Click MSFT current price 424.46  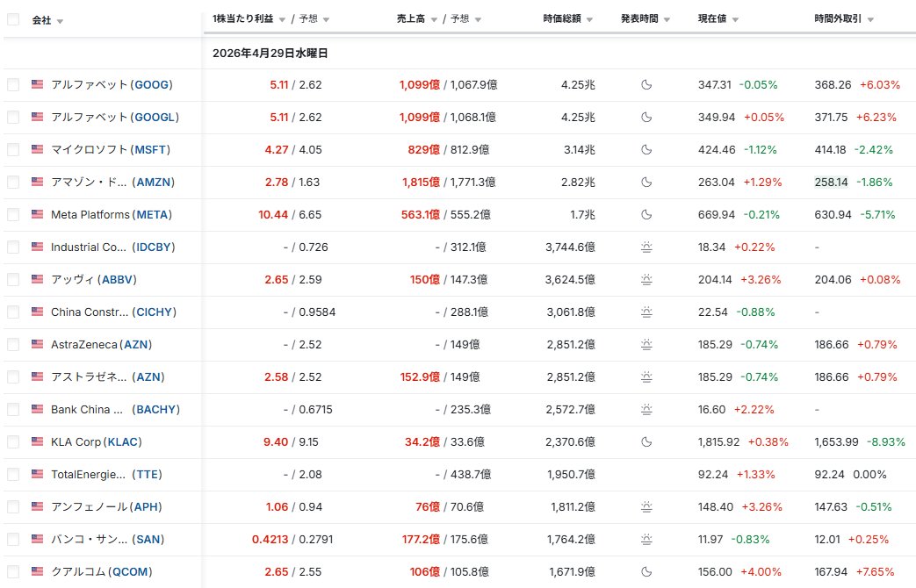click(x=717, y=149)
